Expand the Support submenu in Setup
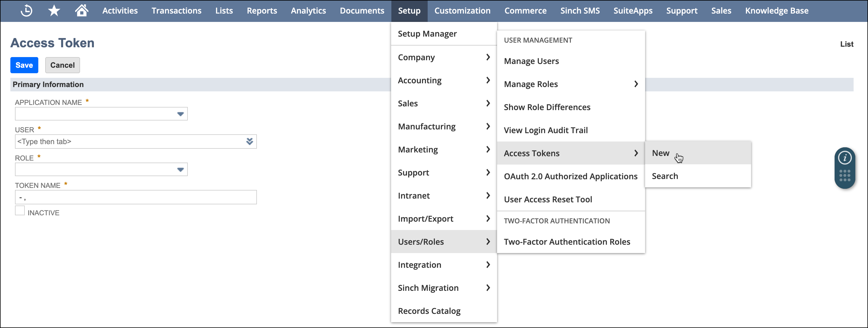The height and width of the screenshot is (328, 868). point(444,173)
